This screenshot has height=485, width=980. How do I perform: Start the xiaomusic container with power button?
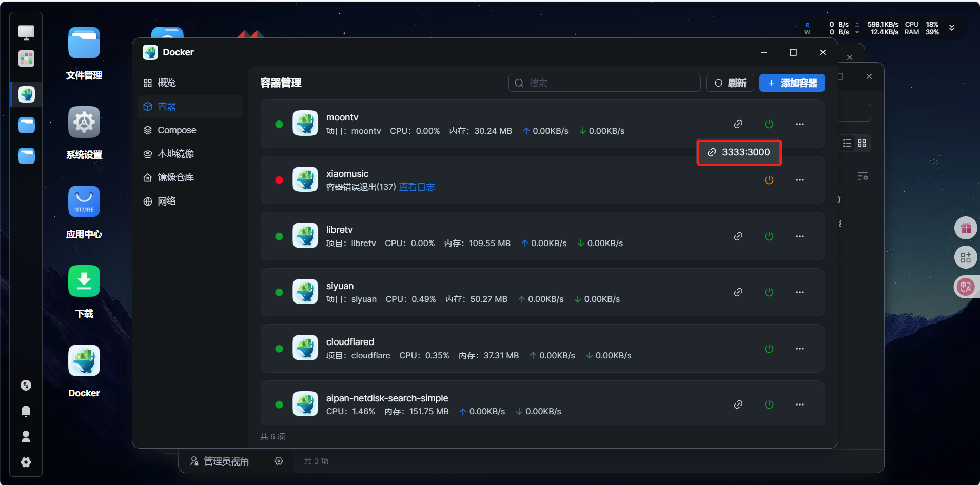point(769,180)
